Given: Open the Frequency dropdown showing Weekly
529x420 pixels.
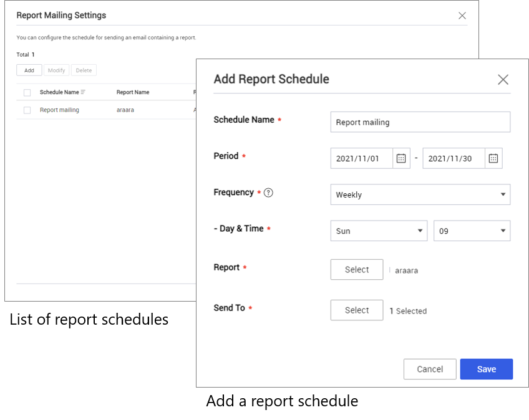Looking at the screenshot, I should [x=420, y=194].
